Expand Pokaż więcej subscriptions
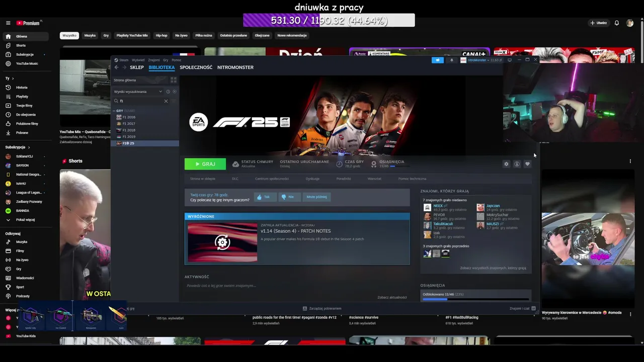Viewport: 644px width, 362px height. (x=25, y=220)
